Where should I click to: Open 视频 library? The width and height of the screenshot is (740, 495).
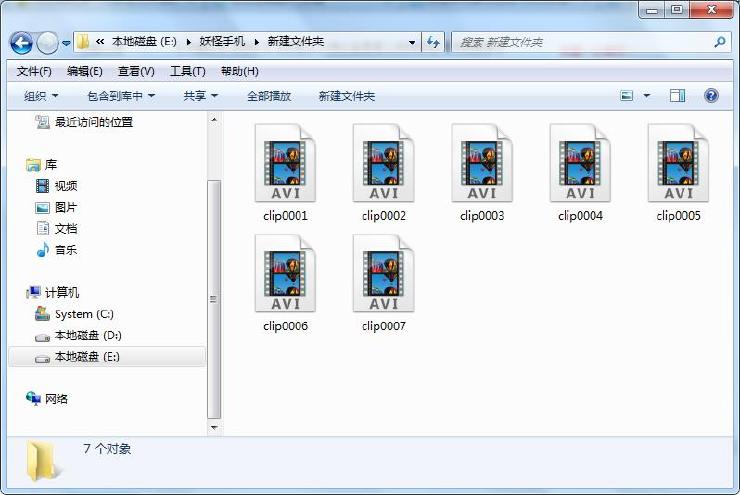pyautogui.click(x=57, y=186)
